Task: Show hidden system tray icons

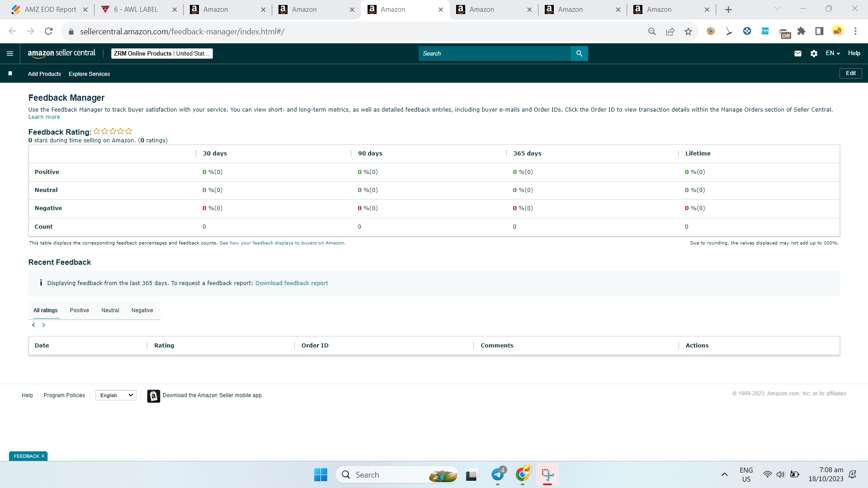Action: (x=724, y=474)
